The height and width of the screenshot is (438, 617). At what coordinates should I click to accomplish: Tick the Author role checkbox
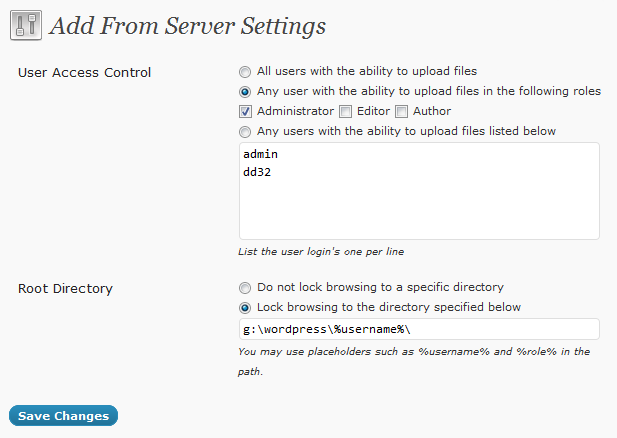pyautogui.click(x=402, y=111)
